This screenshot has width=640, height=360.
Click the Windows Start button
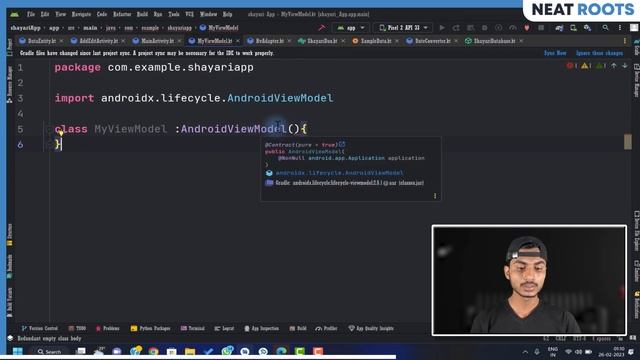(x=18, y=351)
